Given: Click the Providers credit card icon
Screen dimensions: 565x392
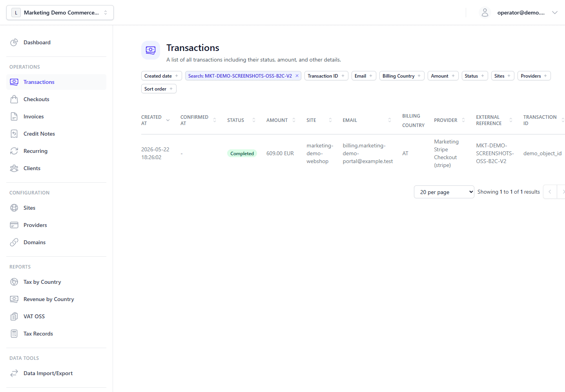Looking at the screenshot, I should coord(14,225).
